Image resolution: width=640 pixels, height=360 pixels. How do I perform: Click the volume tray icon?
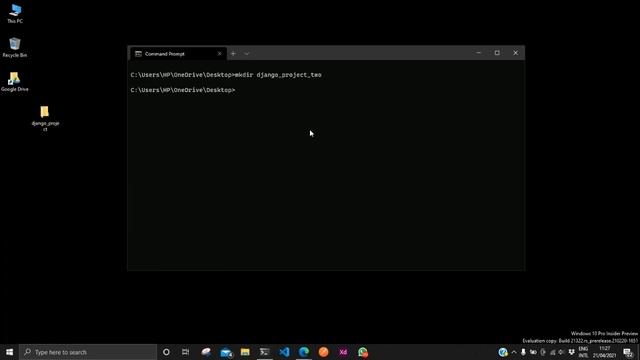(562, 352)
